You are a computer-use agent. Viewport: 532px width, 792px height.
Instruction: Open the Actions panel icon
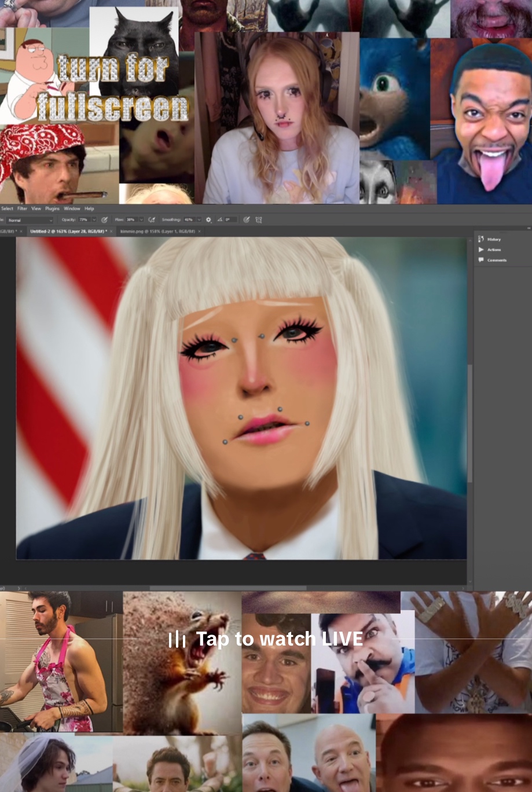481,250
